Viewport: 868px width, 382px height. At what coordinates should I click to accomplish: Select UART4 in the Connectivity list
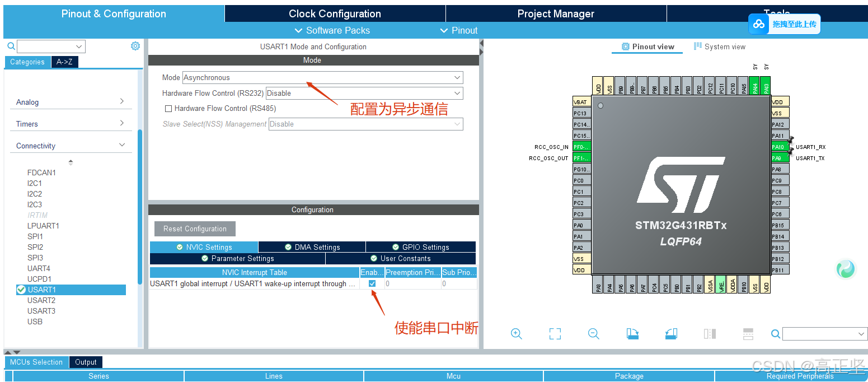click(x=39, y=268)
